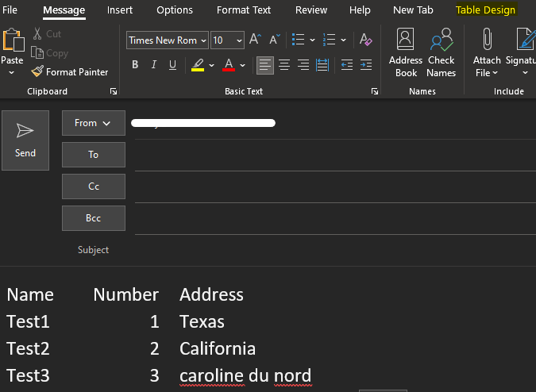Click the Paste clipboard icon
This screenshot has height=392, width=536.
coord(13,40)
